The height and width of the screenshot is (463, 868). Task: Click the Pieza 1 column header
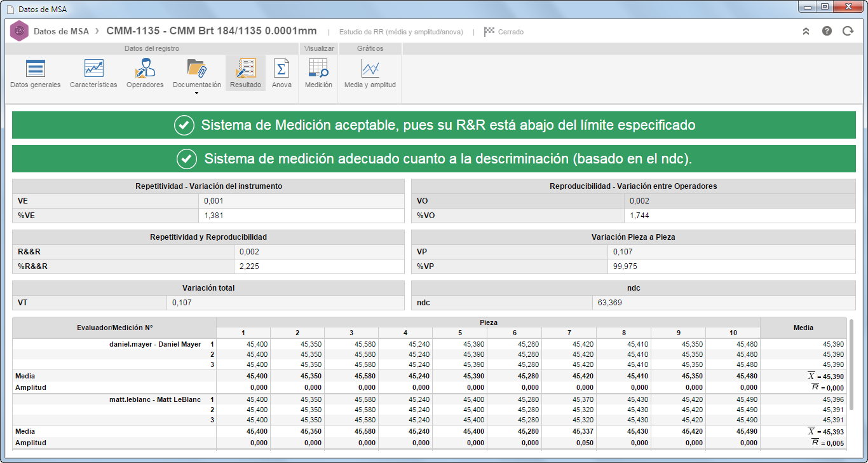(x=243, y=333)
